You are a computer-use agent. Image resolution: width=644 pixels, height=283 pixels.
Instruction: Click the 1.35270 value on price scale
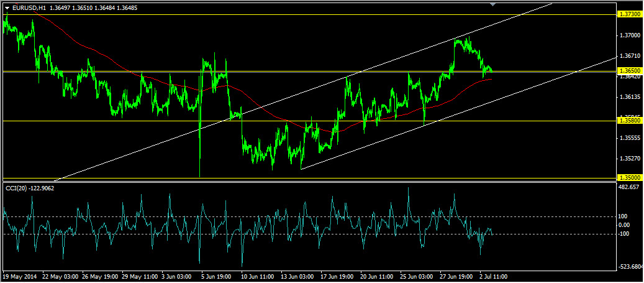[631, 159]
